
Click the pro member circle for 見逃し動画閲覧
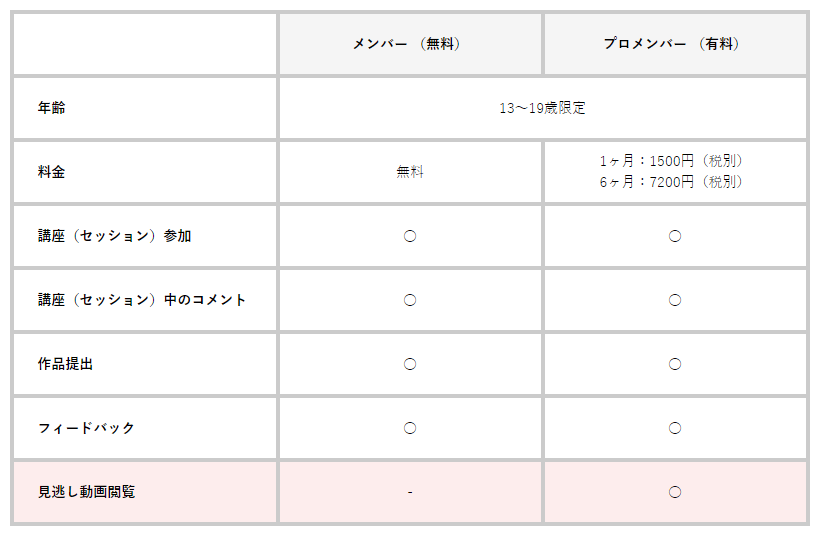click(675, 492)
